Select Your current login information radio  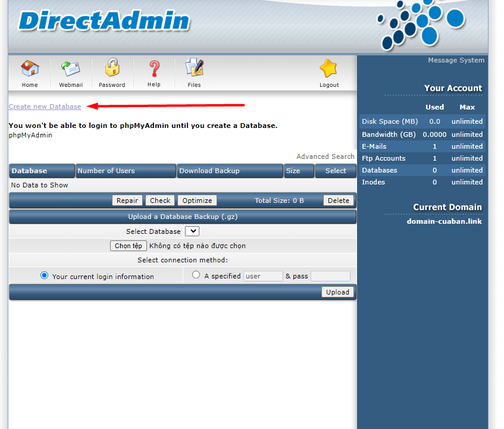coord(45,275)
